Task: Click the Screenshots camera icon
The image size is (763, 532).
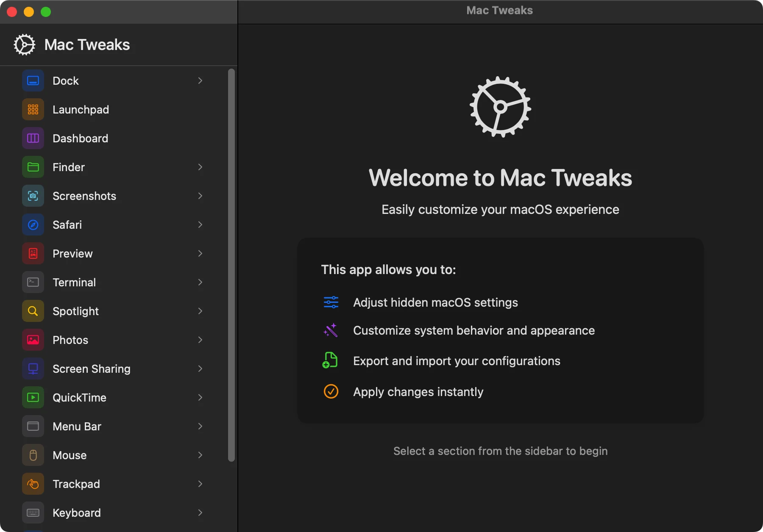Action: [x=33, y=196]
